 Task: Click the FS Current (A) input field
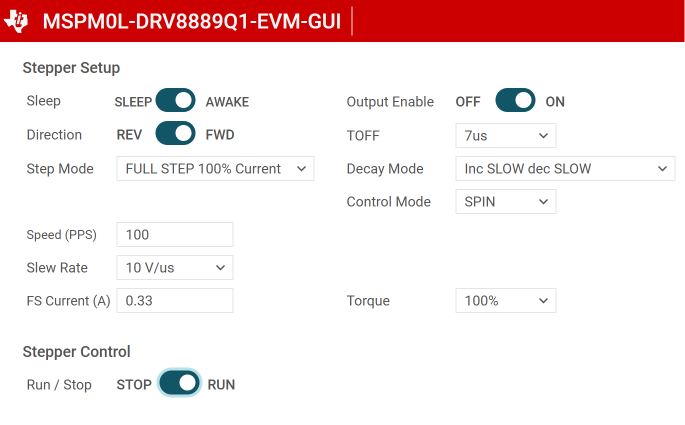(175, 301)
